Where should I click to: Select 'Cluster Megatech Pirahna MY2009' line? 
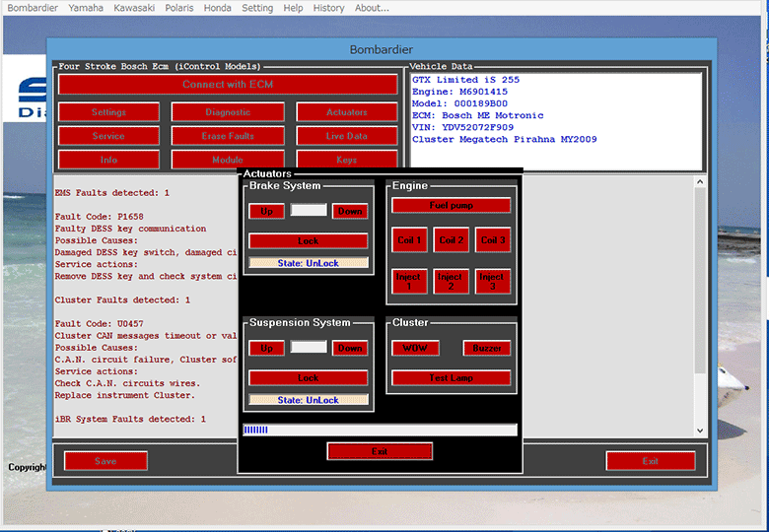tap(504, 139)
